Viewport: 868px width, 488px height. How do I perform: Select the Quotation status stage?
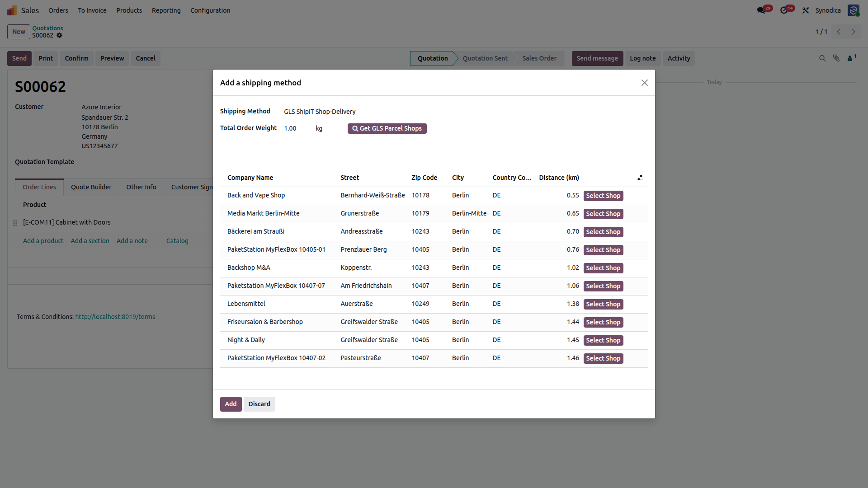tap(432, 58)
